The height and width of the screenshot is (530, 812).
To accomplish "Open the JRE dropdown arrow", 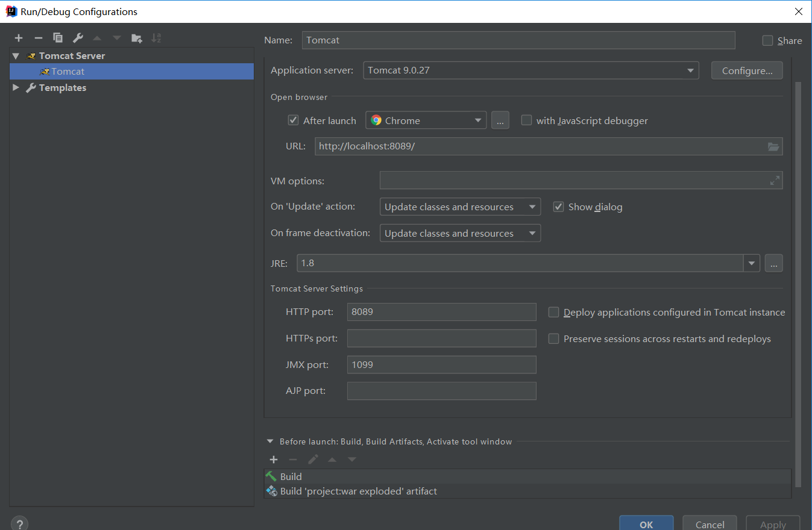I will coord(752,263).
